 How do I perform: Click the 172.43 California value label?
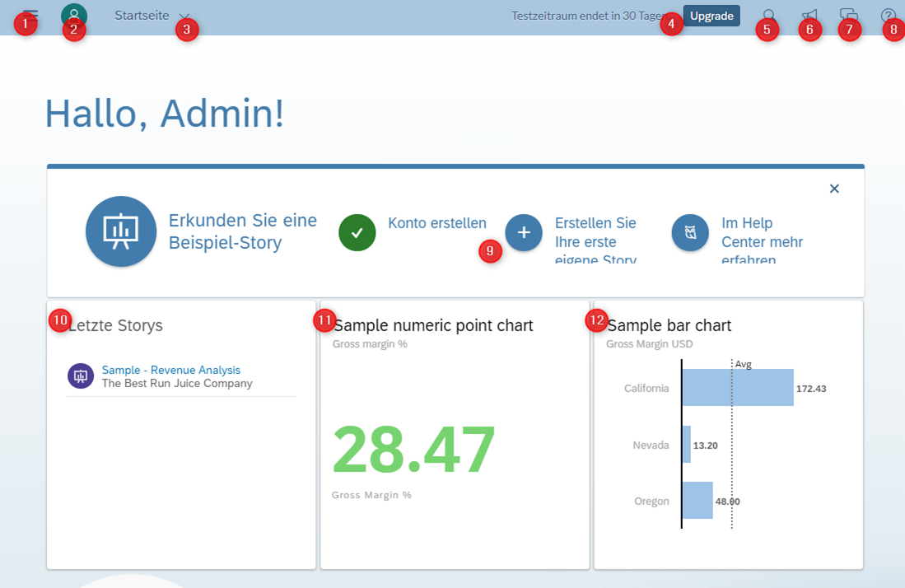(x=811, y=389)
